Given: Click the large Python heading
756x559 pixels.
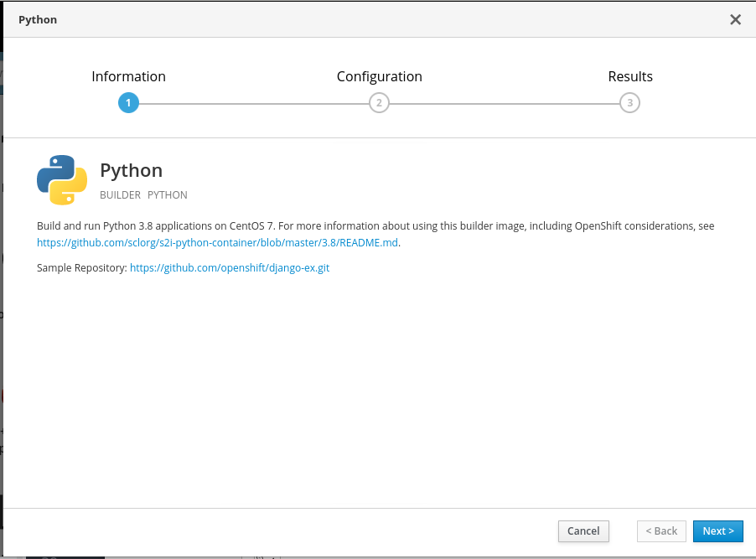Looking at the screenshot, I should pyautogui.click(x=131, y=171).
